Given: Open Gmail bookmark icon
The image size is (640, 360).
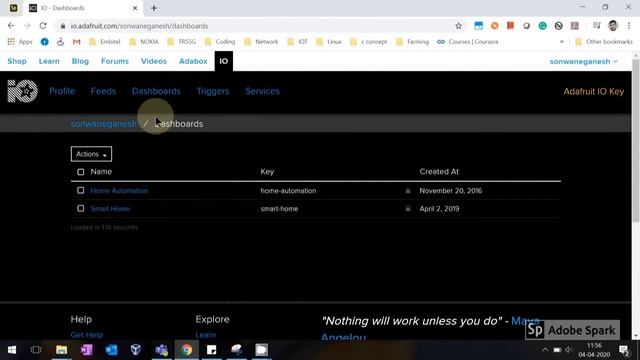Looking at the screenshot, I should pyautogui.click(x=76, y=42).
